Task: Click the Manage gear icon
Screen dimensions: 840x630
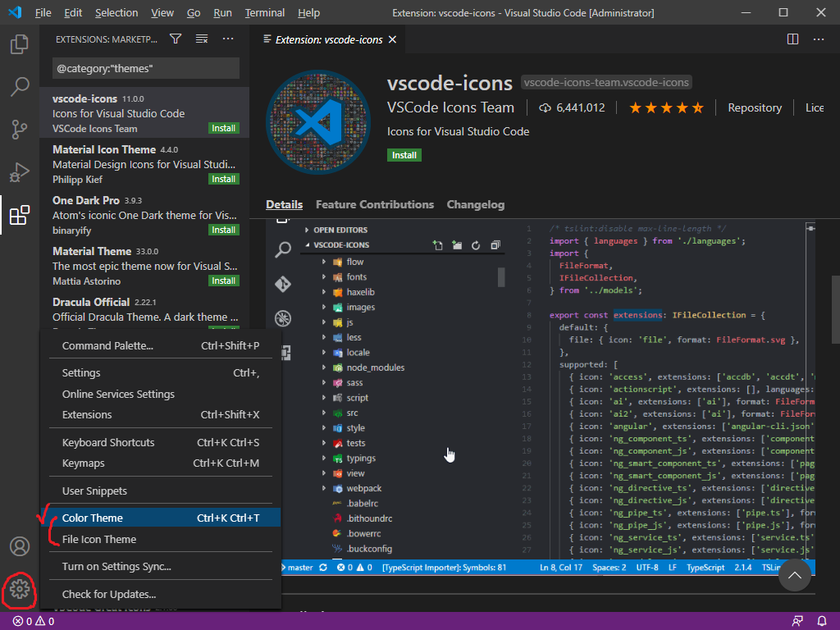Action: (20, 588)
